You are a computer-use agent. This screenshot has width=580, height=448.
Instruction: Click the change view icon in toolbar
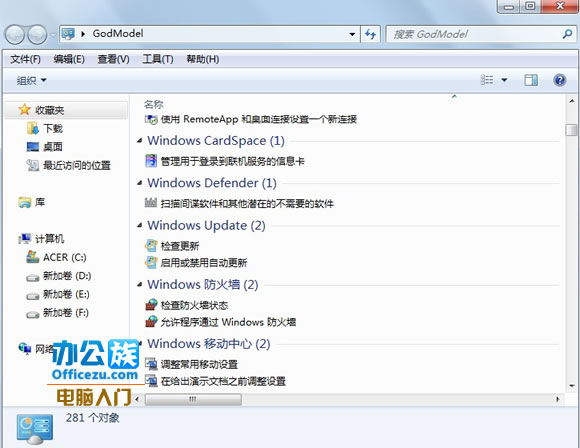(x=487, y=80)
